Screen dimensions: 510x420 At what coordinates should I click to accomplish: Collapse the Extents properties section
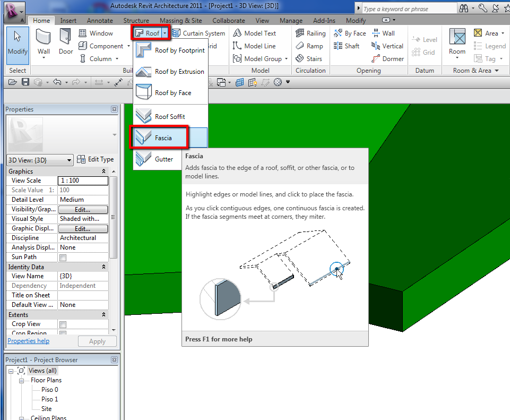[103, 314]
